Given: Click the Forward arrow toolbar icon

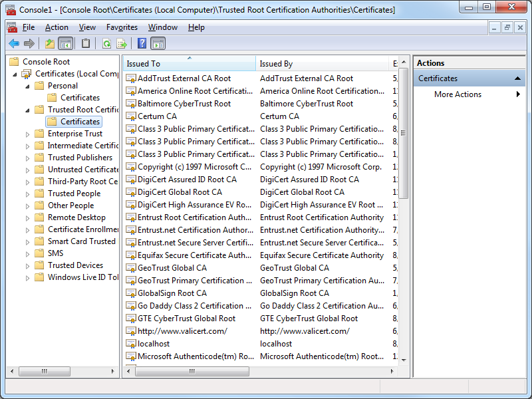Looking at the screenshot, I should click(x=29, y=44).
